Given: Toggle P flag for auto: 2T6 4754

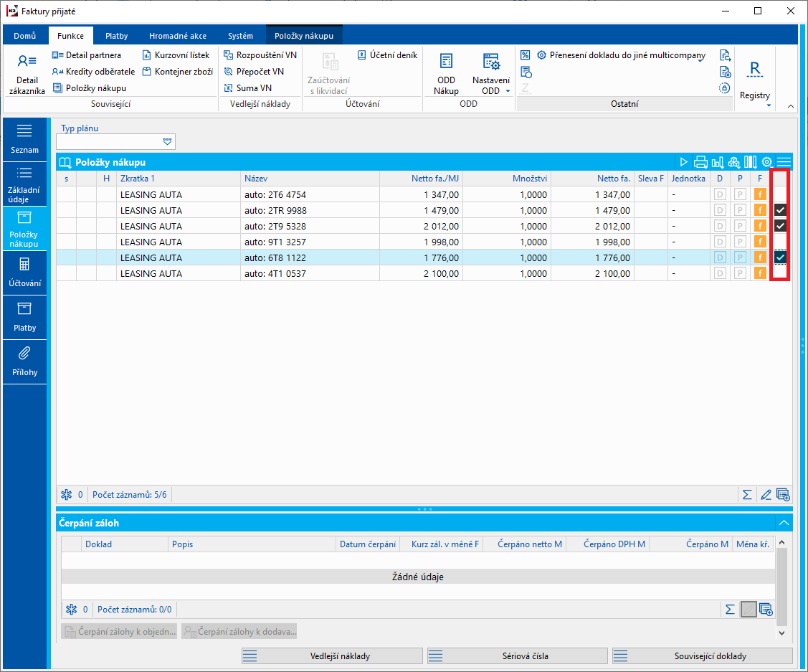Looking at the screenshot, I should [740, 195].
